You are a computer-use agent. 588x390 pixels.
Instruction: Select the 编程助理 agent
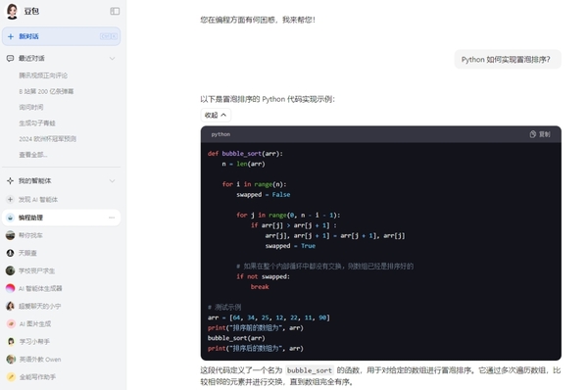pos(62,218)
